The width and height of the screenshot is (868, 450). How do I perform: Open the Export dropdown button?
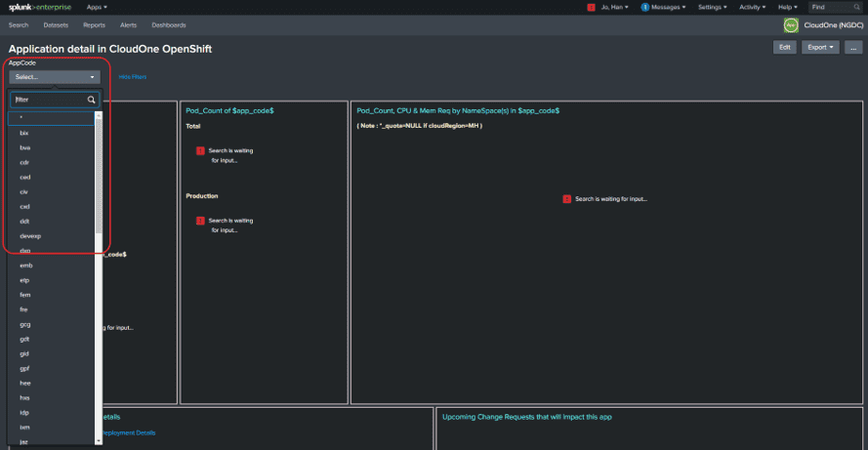point(820,48)
